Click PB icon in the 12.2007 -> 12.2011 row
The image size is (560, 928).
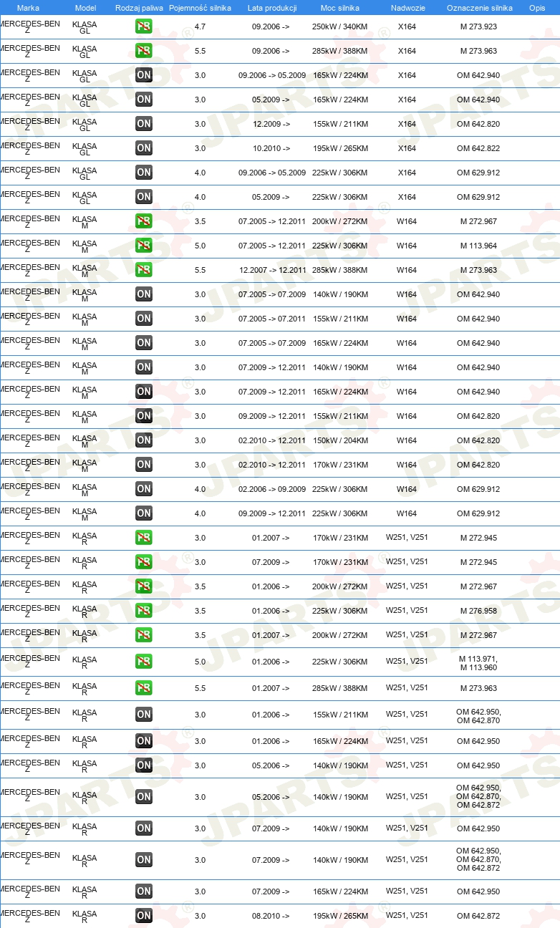click(144, 270)
